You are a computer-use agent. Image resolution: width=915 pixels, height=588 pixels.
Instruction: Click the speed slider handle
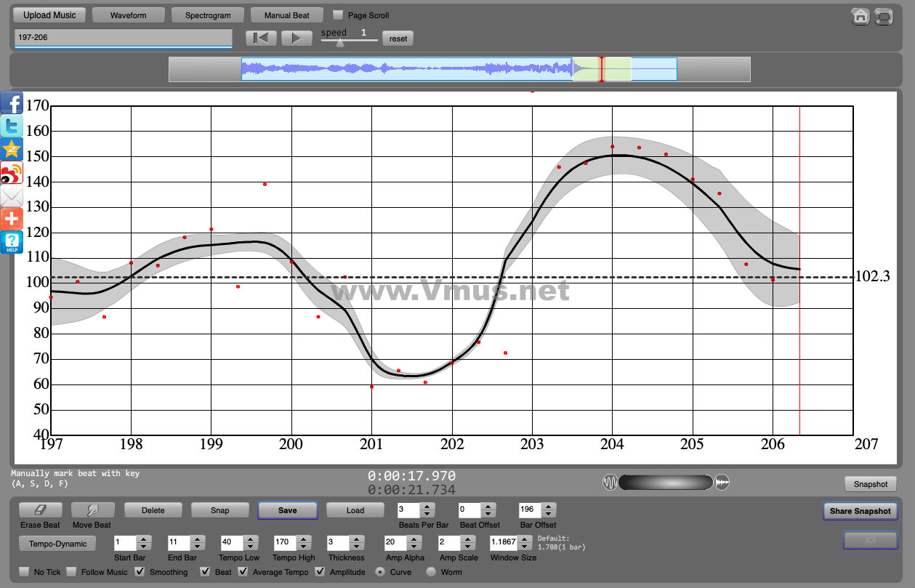pos(339,43)
